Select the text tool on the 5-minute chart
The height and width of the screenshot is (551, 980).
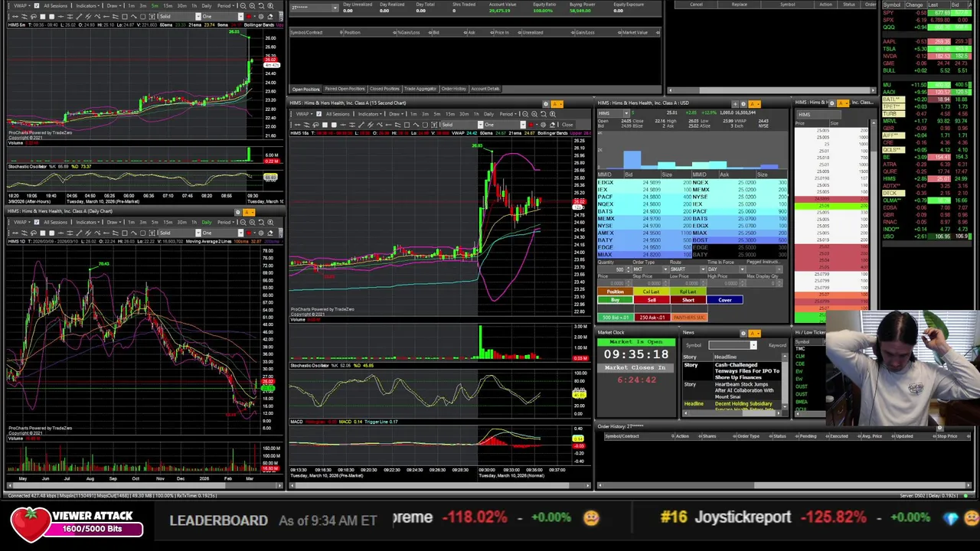click(x=152, y=16)
